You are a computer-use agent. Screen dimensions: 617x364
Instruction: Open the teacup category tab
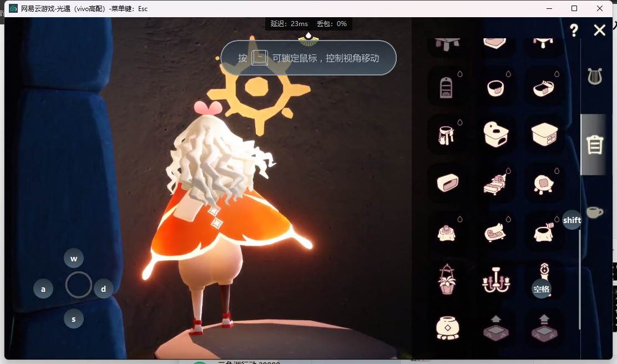594,212
